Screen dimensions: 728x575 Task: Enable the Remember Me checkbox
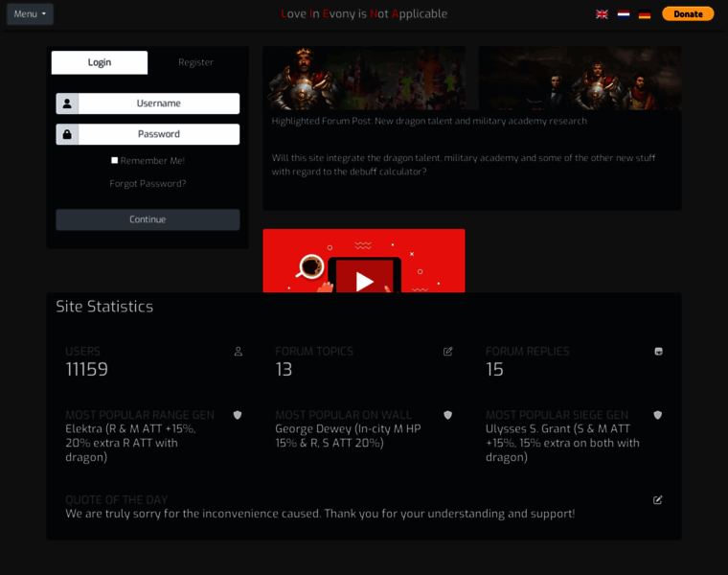[x=115, y=160]
